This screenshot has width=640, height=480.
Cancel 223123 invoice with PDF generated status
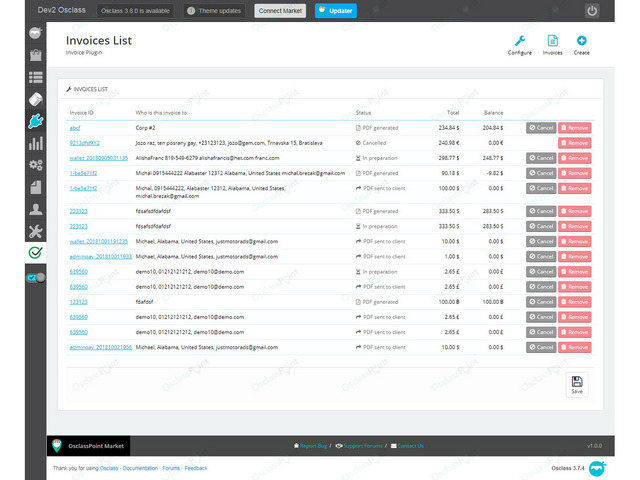tap(541, 211)
